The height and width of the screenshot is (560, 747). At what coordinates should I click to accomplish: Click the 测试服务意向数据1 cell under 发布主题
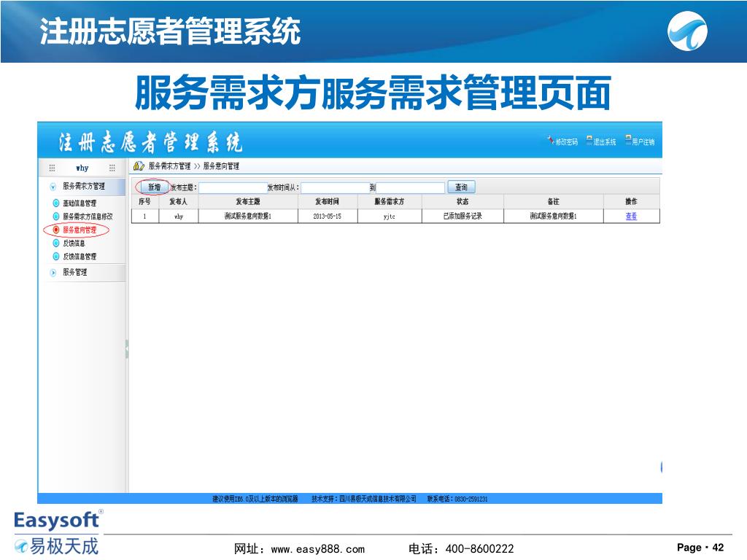coord(248,216)
